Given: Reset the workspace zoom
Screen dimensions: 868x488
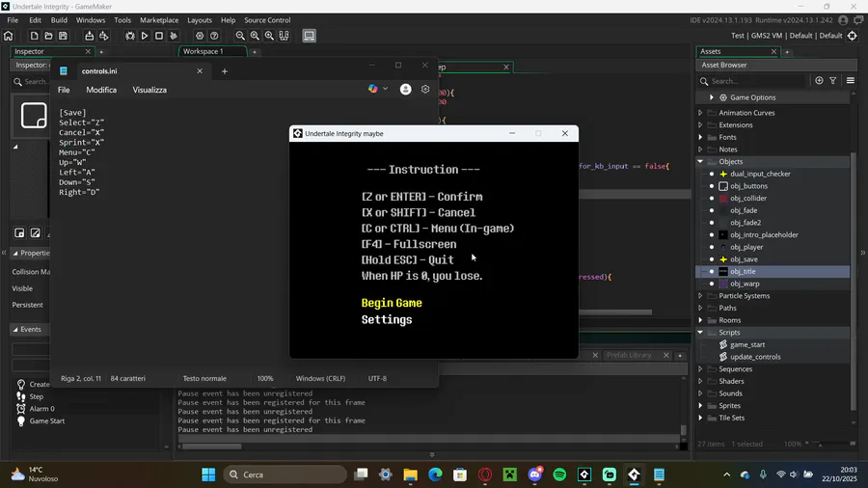Looking at the screenshot, I should click(255, 36).
